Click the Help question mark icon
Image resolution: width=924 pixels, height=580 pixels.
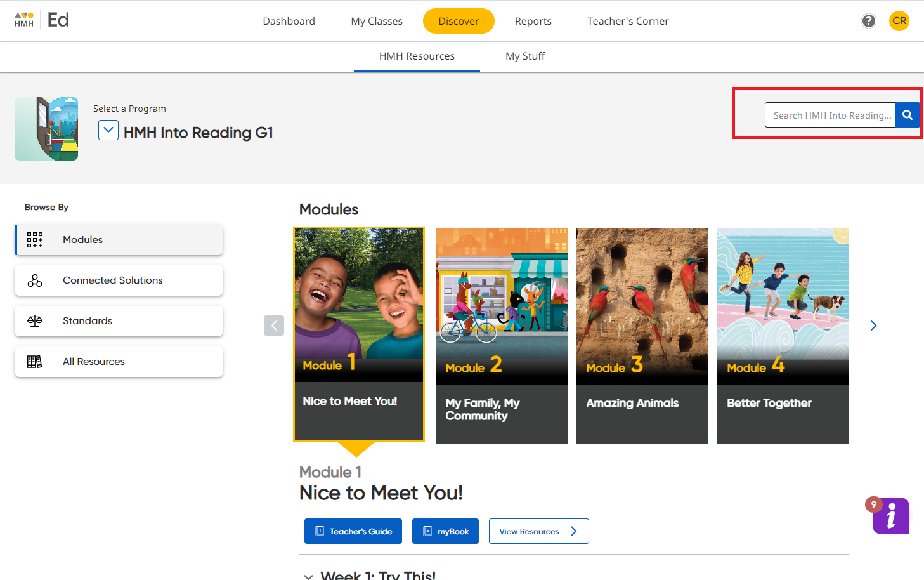pos(868,21)
